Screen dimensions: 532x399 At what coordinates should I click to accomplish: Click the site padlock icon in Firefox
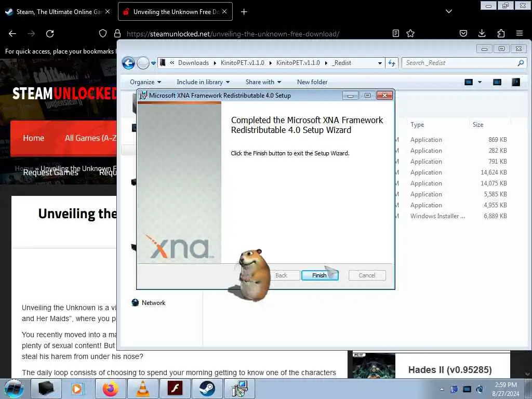(117, 33)
